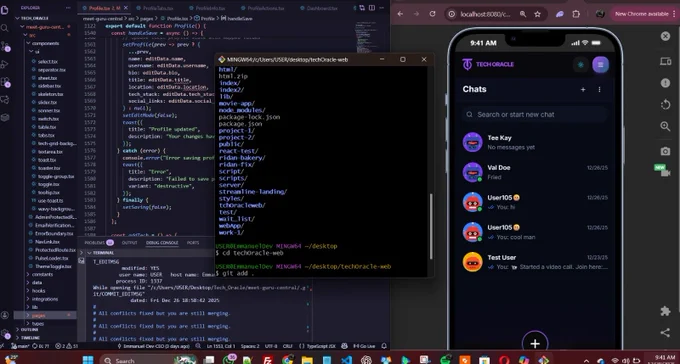Click the simulator share icon
Viewport: 680px width, 364px height.
(665, 332)
